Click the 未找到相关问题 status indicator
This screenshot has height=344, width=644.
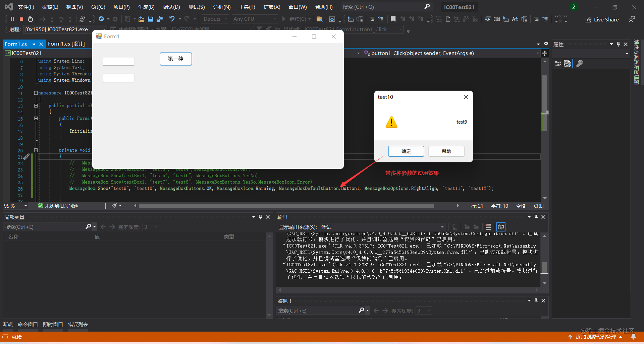(x=58, y=206)
